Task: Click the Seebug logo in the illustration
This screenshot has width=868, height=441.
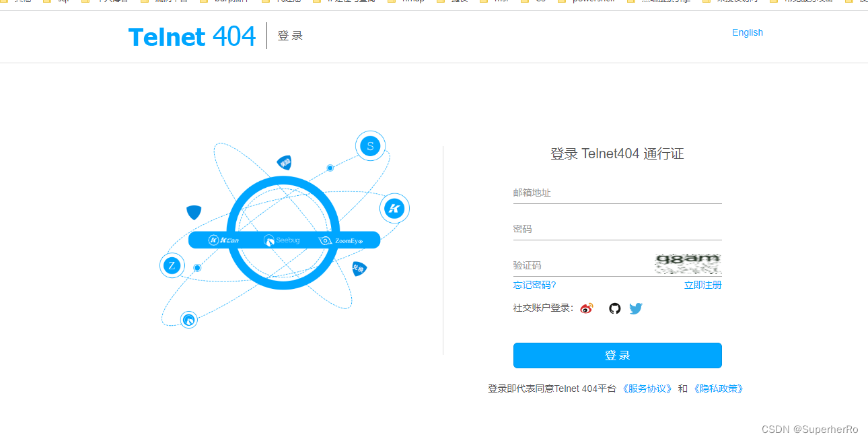Action: pos(282,240)
